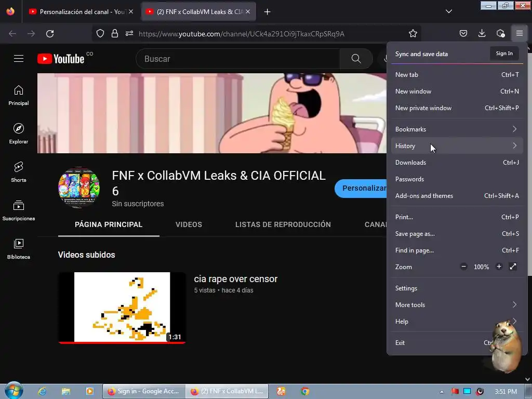The image size is (532, 399).
Task: Open Add-ons and themes
Action: 457,196
